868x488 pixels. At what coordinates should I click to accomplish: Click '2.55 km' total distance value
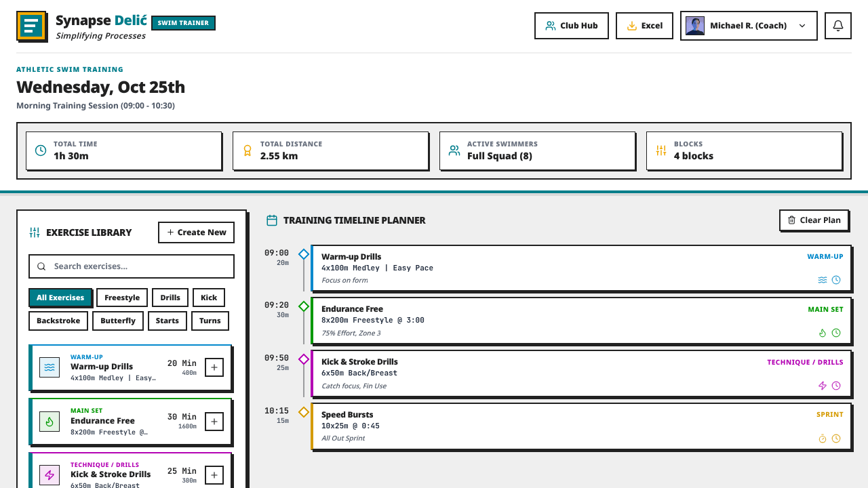tap(279, 156)
